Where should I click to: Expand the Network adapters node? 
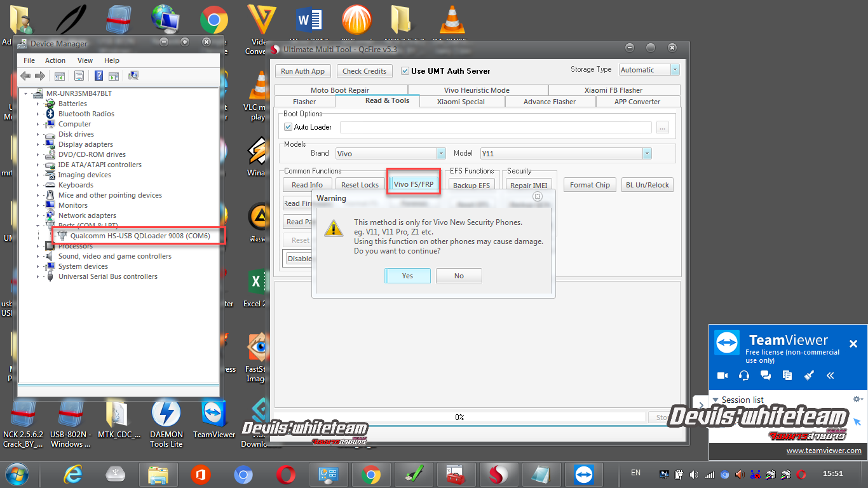[x=37, y=215]
